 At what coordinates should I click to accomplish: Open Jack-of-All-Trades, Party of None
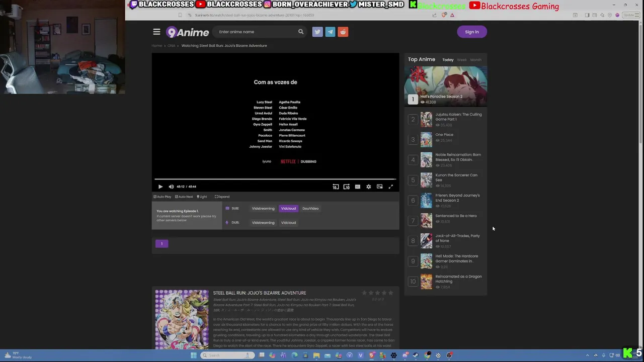[457, 238]
